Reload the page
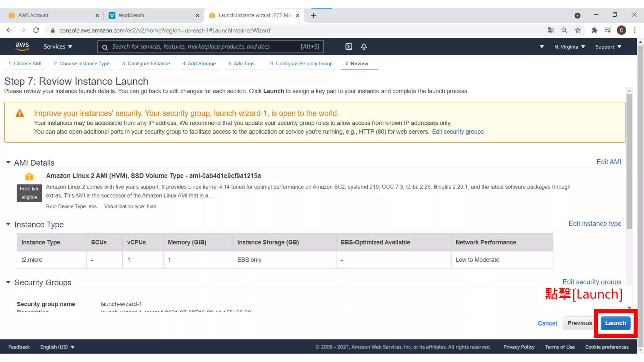The width and height of the screenshot is (644, 362). (36, 30)
